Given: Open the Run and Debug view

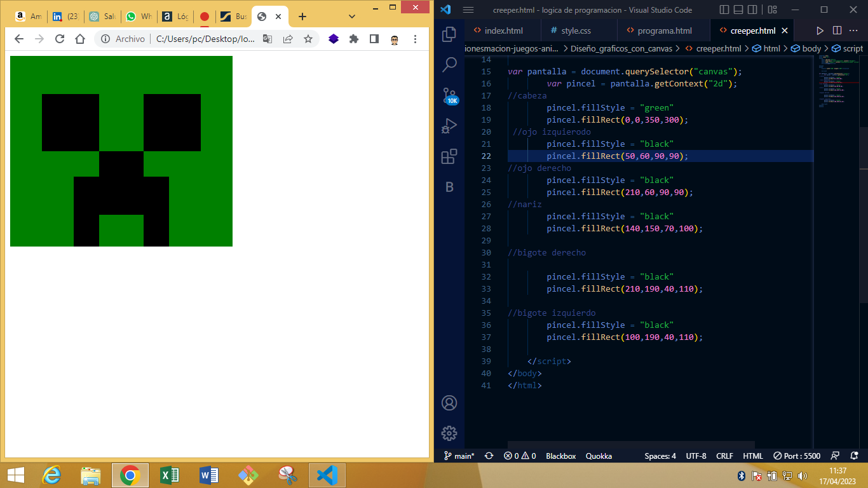Looking at the screenshot, I should coord(449,126).
